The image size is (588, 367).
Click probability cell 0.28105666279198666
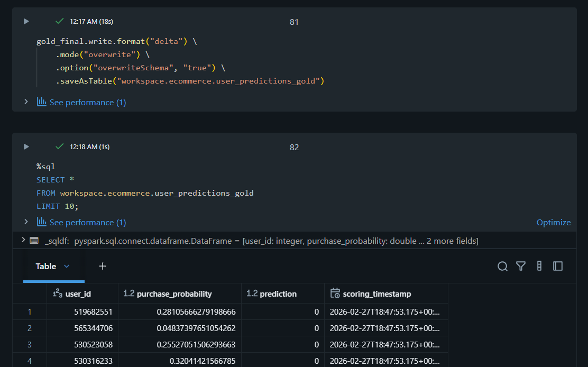(180, 312)
